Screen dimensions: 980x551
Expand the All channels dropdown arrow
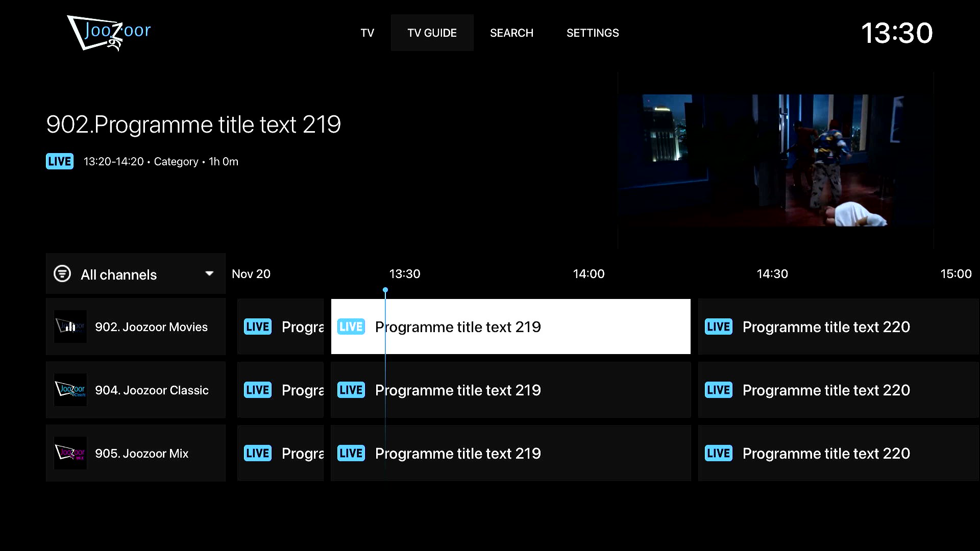click(x=209, y=273)
